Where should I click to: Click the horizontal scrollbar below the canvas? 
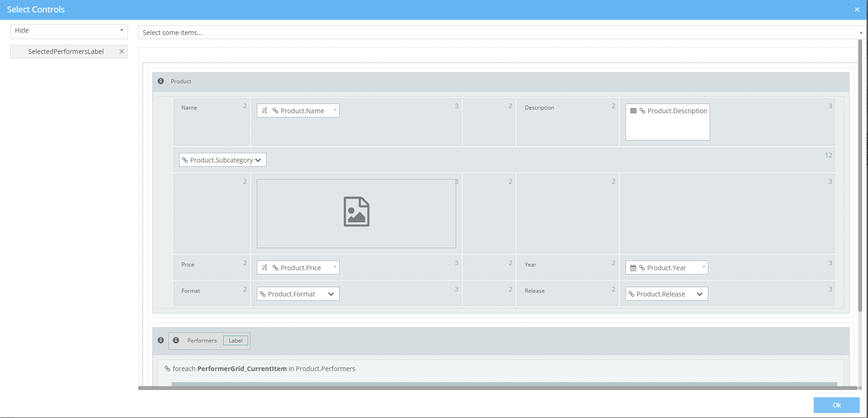(x=497, y=388)
